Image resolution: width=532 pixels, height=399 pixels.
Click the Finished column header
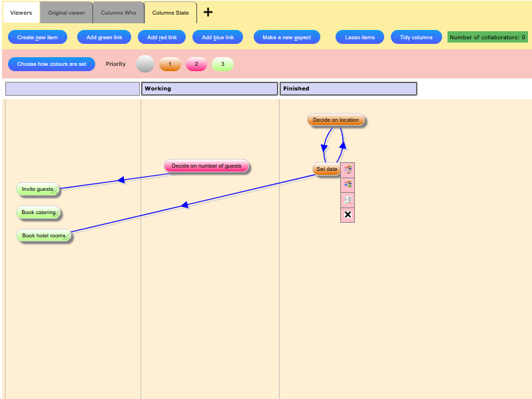pyautogui.click(x=348, y=89)
